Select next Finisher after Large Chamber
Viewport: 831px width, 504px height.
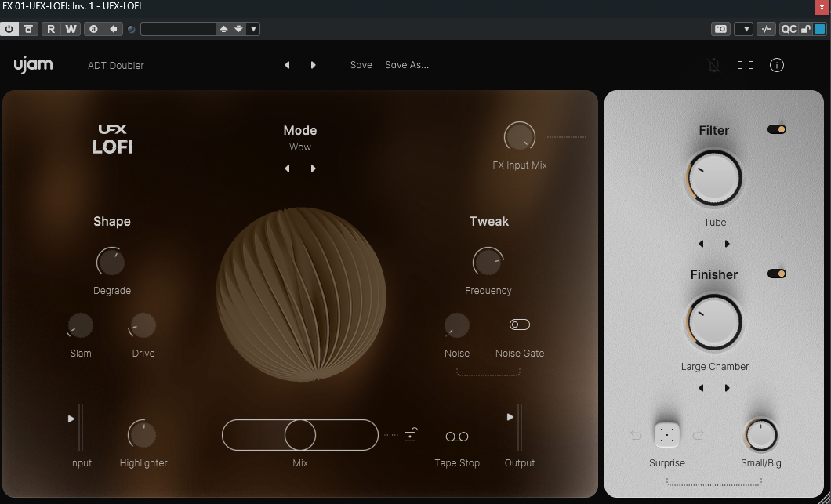coord(728,388)
